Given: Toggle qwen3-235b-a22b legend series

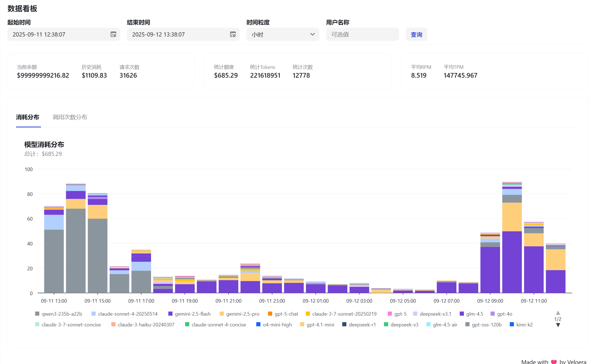Looking at the screenshot, I should pos(59,314).
